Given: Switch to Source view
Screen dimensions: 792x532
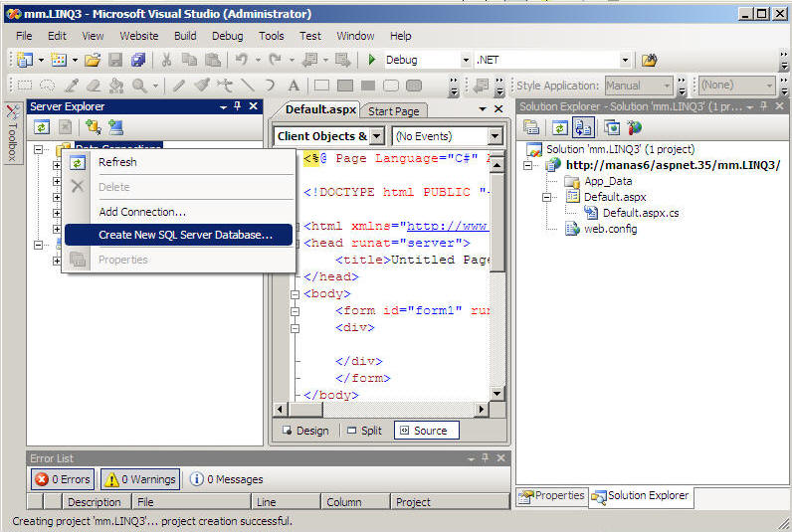Looking at the screenshot, I should tap(426, 431).
